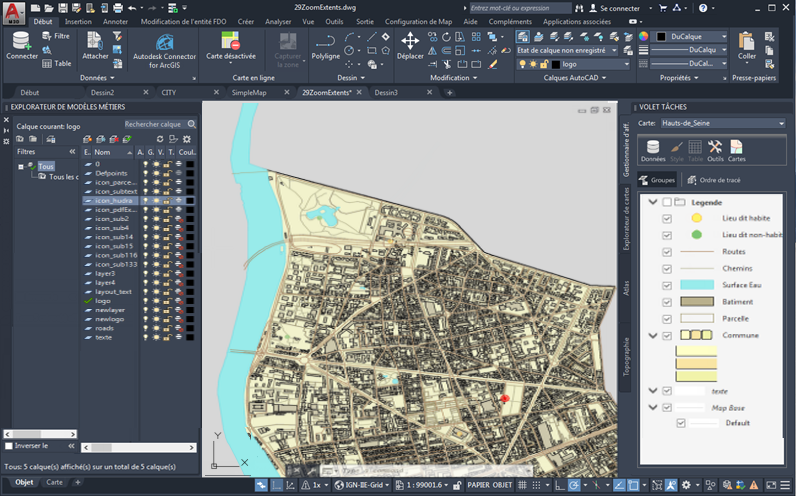Open the Insertion ribbon tab
Image resolution: width=796 pixels, height=496 pixels.
coord(78,20)
